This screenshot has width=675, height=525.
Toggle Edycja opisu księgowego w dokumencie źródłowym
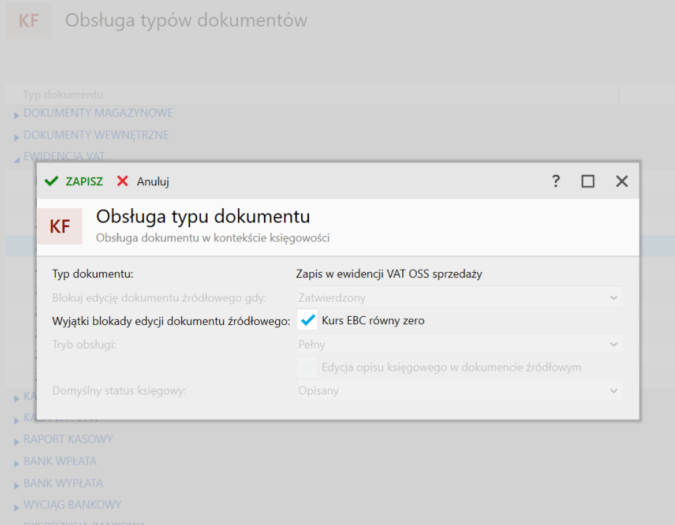tap(308, 367)
